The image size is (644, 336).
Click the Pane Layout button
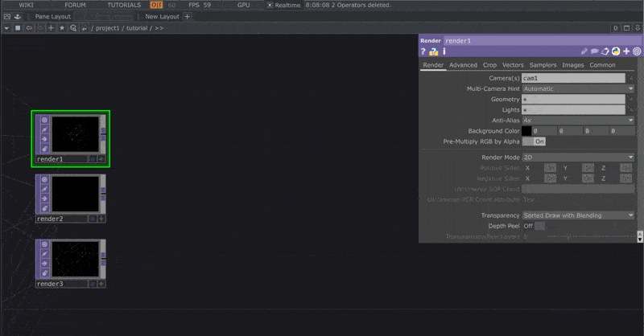(x=52, y=16)
